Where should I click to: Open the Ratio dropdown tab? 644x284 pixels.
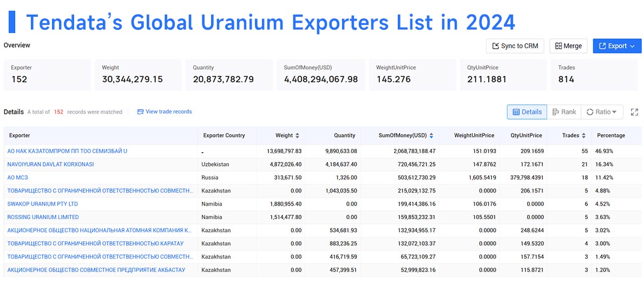602,112
